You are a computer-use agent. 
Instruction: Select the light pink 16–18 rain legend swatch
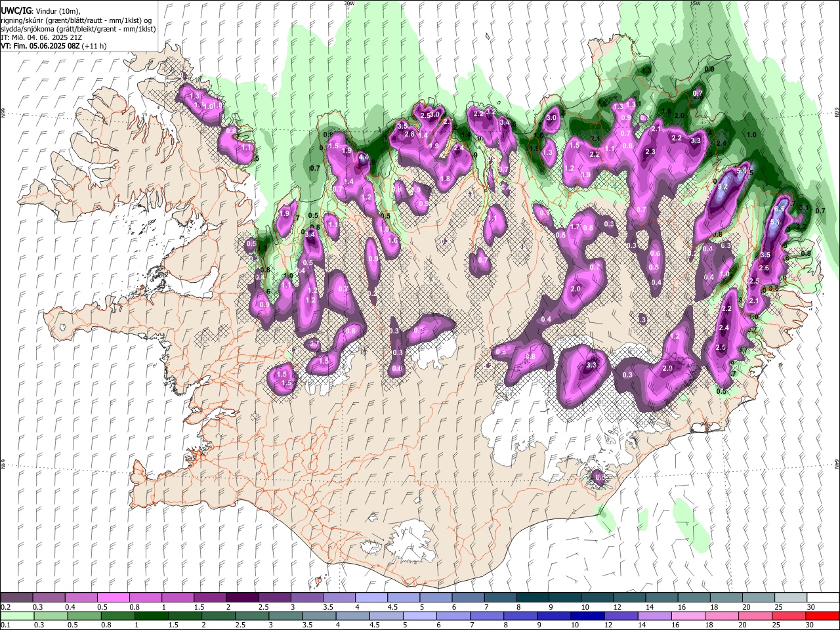(x=688, y=616)
